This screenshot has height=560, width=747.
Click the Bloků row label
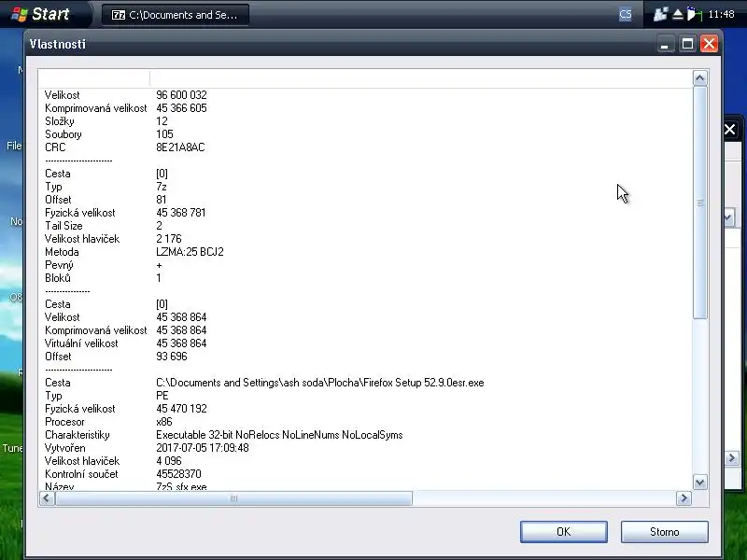58,278
